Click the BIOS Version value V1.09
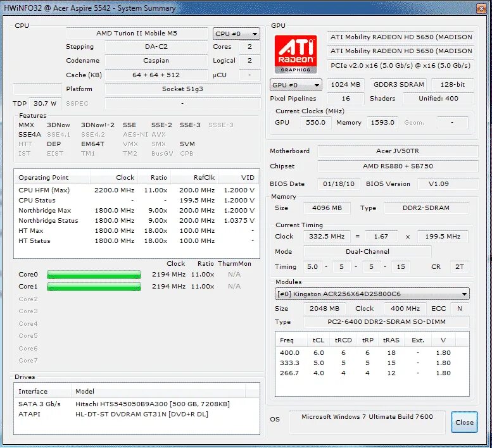The width and height of the screenshot is (492, 448). 448,184
